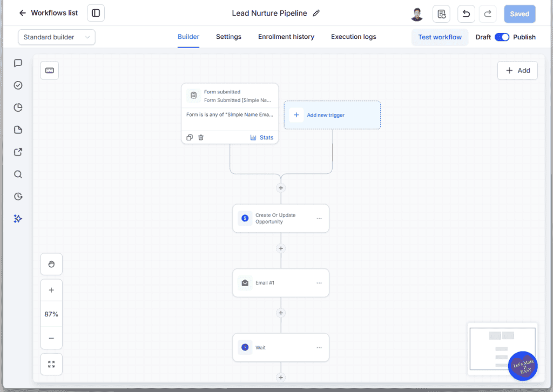The height and width of the screenshot is (392, 553).
Task: Fit workflow to screen
Action: click(x=51, y=364)
